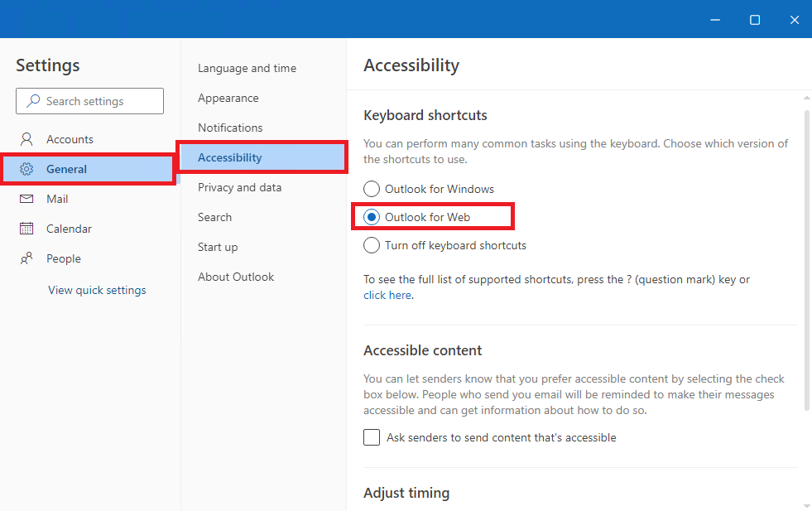Click the Keyboard shortcuts heading
This screenshot has width=812, height=511.
coord(425,115)
